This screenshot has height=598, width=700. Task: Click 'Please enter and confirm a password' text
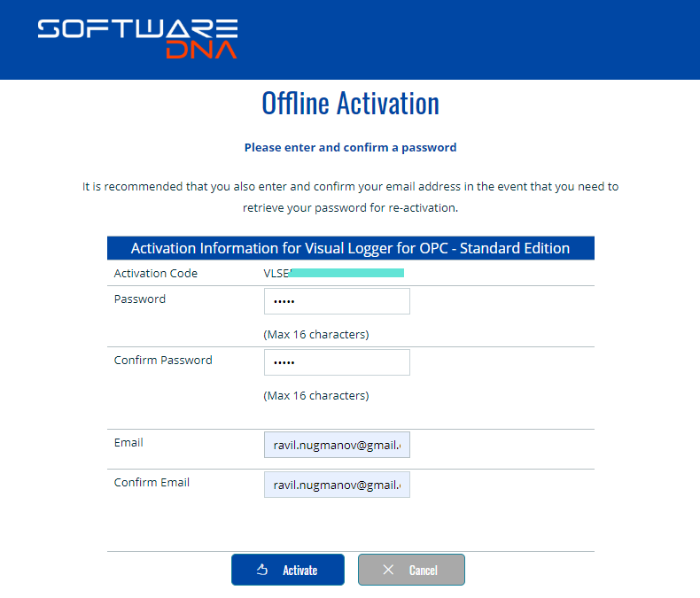[x=351, y=148]
